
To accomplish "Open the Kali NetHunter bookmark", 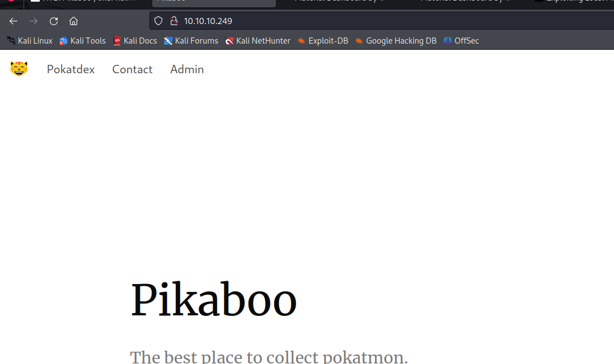I will pyautogui.click(x=257, y=41).
